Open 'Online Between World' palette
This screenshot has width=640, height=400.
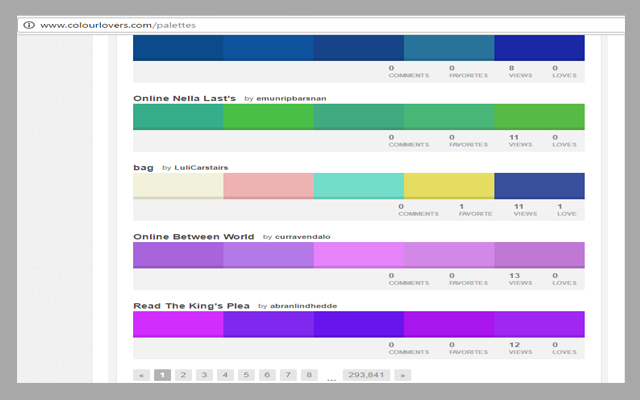tap(194, 236)
